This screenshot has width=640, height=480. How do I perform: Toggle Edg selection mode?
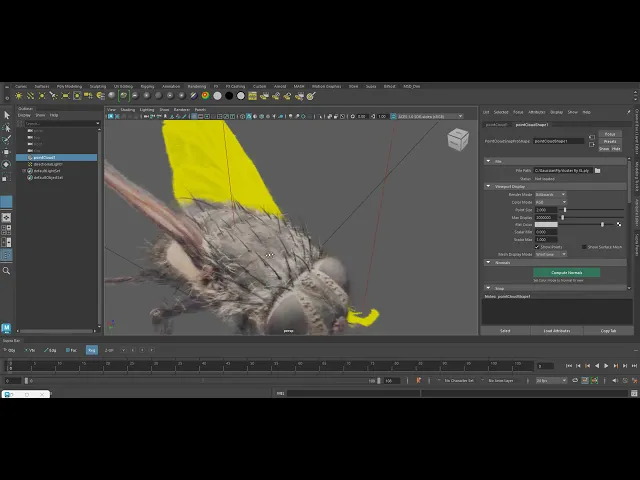point(50,350)
